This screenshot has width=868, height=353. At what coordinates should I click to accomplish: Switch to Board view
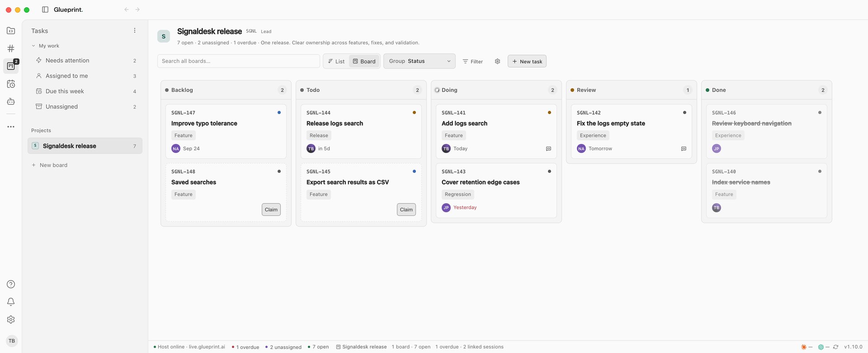364,61
